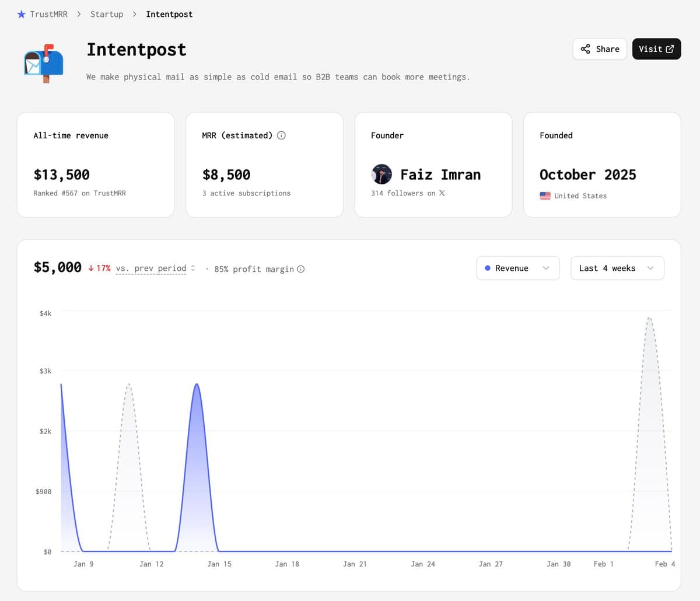Click the October 2025 founded date
This screenshot has height=601, width=700.
[588, 174]
